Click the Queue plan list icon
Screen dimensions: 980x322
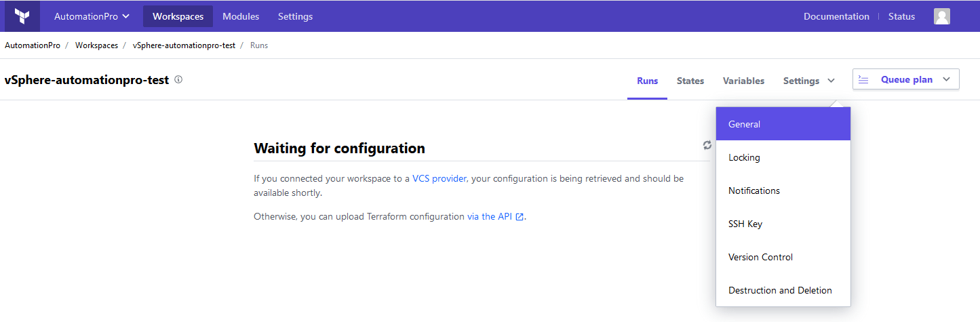tap(863, 79)
